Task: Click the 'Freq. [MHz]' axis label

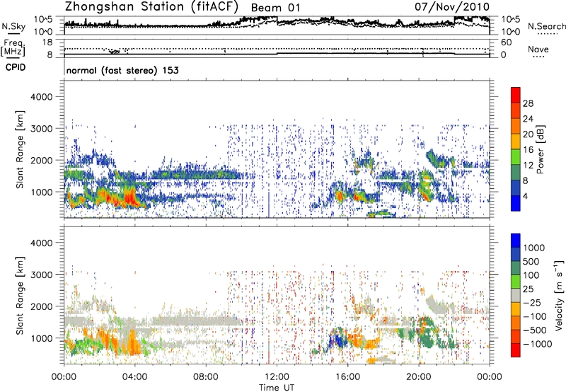Action: pyautogui.click(x=13, y=48)
